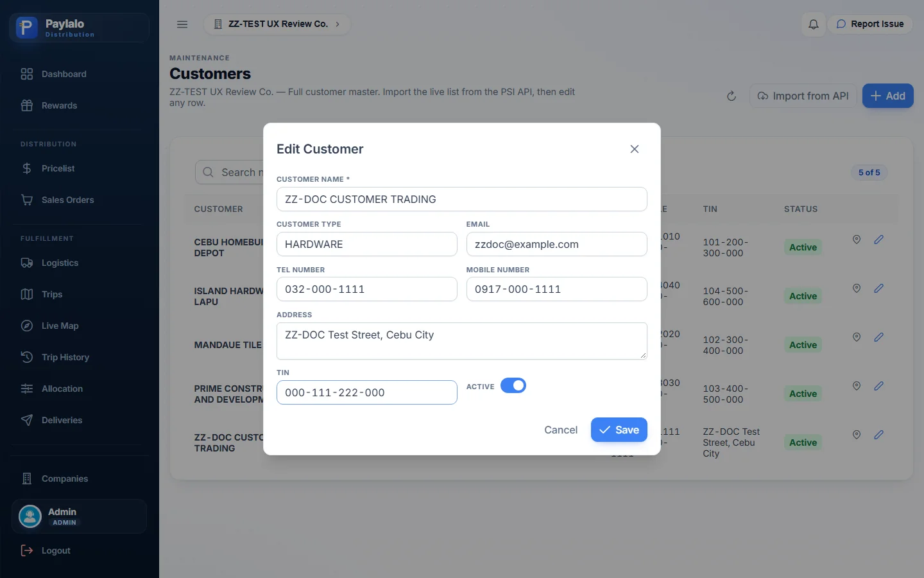Viewport: 924px width, 578px height.
Task: Open the Admin user profile card
Action: pos(80,516)
